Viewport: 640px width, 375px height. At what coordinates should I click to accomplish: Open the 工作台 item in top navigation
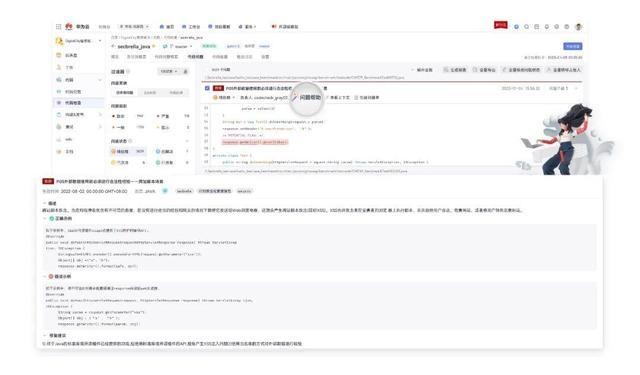191,27
